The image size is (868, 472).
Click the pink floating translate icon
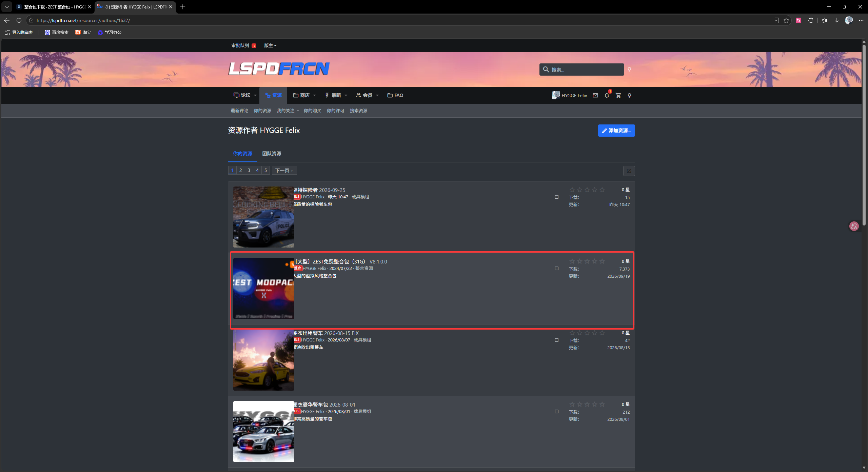854,226
